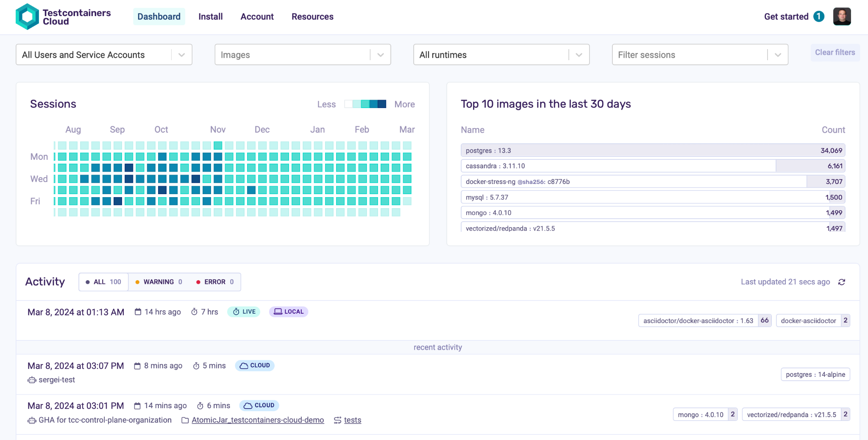Open the user avatar in top right

(842, 17)
